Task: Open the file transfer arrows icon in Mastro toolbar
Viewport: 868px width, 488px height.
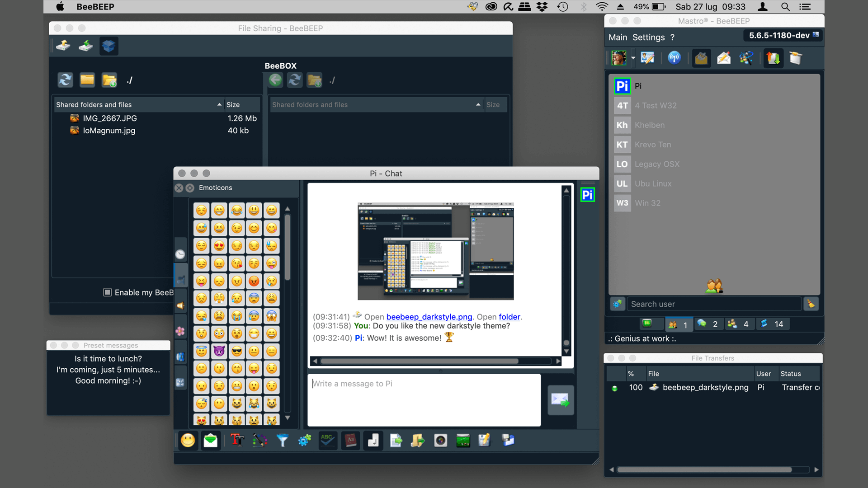Action: [773, 58]
